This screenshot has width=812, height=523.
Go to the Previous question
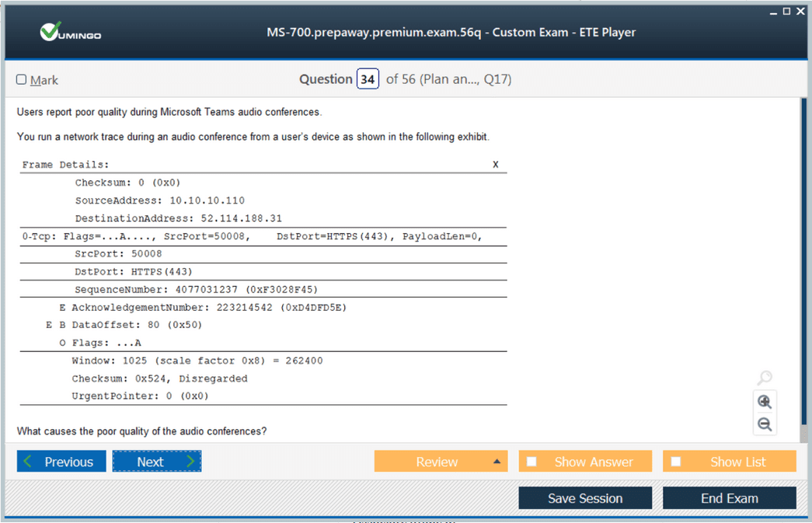(x=61, y=462)
